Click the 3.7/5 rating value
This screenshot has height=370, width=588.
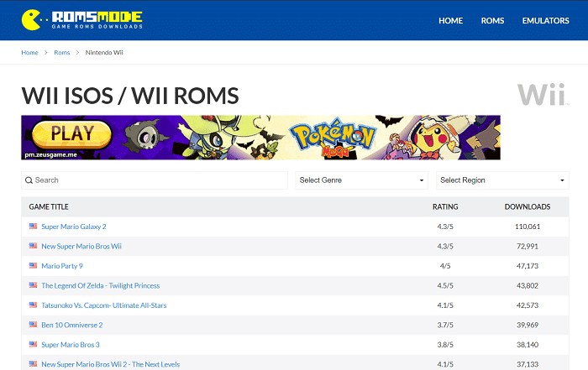coord(445,325)
